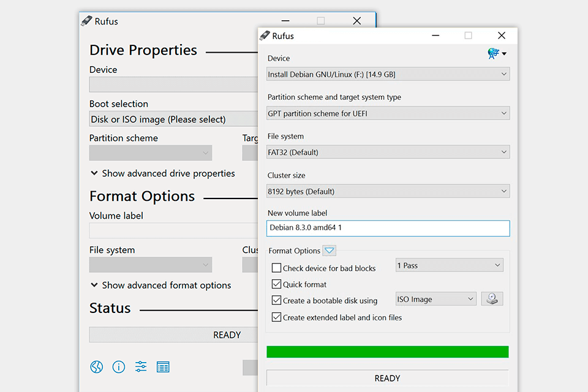
Task: Collapse Format Options using the blue triangle toggle
Action: (330, 251)
